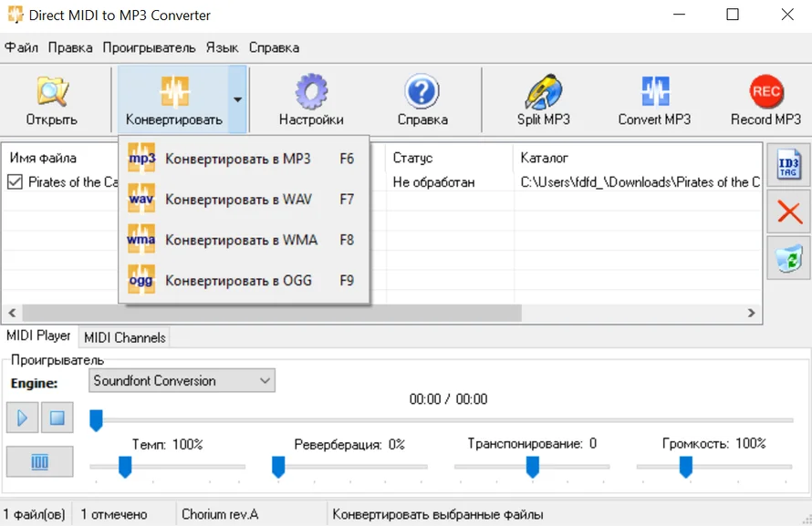This screenshot has height=526, width=812.
Task: Remove file with the red X button
Action: [x=788, y=211]
